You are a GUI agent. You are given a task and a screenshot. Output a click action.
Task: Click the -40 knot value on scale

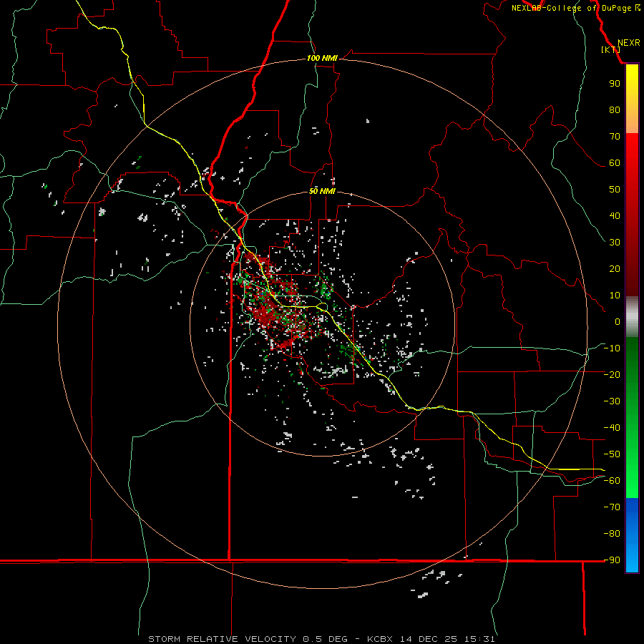coord(612,428)
